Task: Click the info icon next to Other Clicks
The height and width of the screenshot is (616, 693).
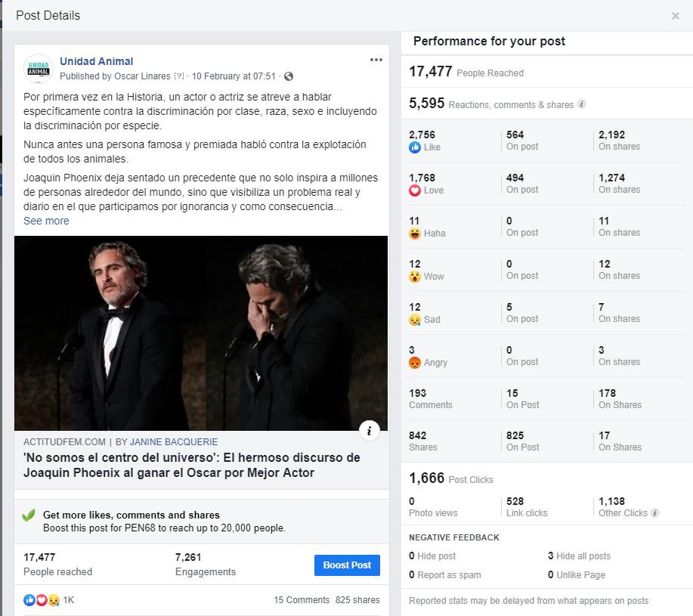Action: tap(655, 512)
